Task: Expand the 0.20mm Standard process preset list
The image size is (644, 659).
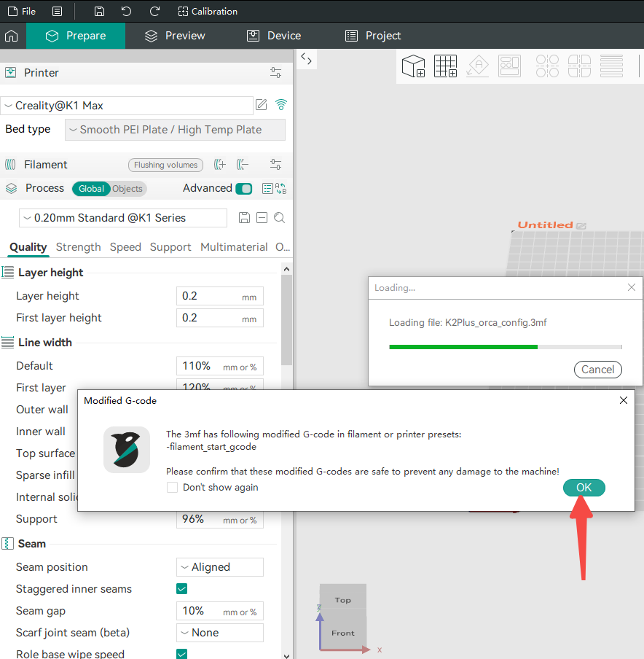Action: [x=123, y=218]
